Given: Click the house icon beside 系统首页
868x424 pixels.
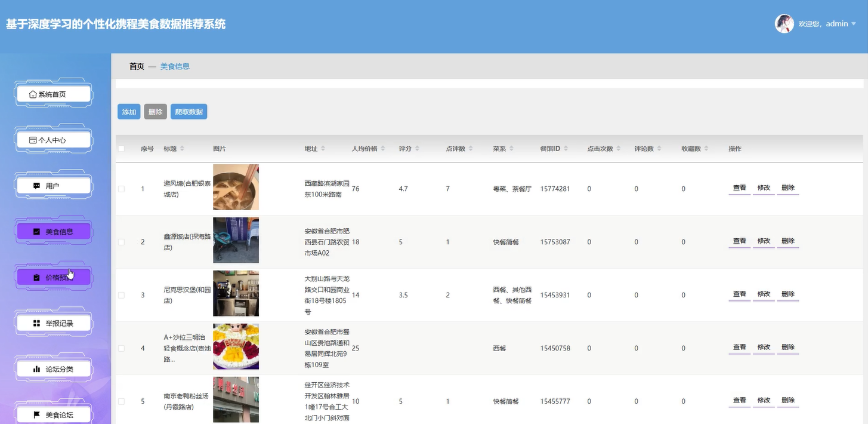Looking at the screenshot, I should 33,94.
